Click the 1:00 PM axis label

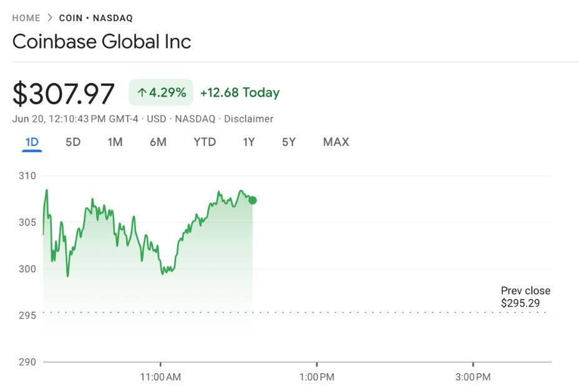pyautogui.click(x=316, y=377)
